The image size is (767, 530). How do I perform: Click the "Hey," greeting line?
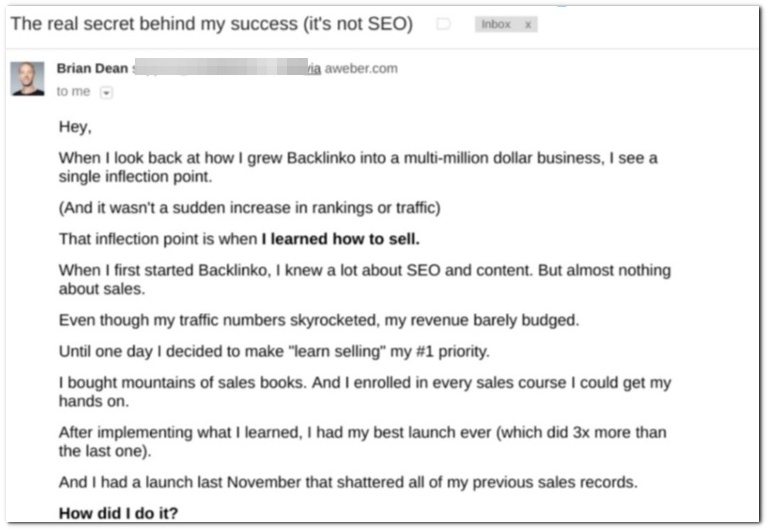point(75,127)
